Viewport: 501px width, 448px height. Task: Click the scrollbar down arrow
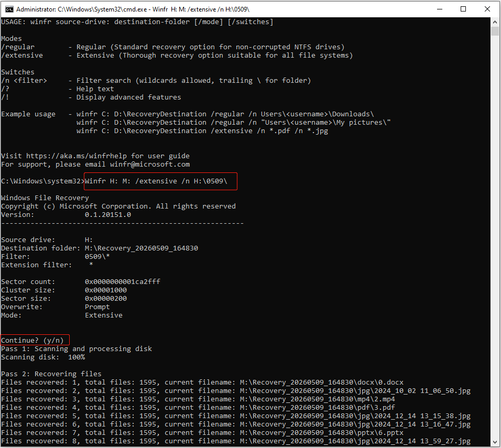pyautogui.click(x=495, y=442)
